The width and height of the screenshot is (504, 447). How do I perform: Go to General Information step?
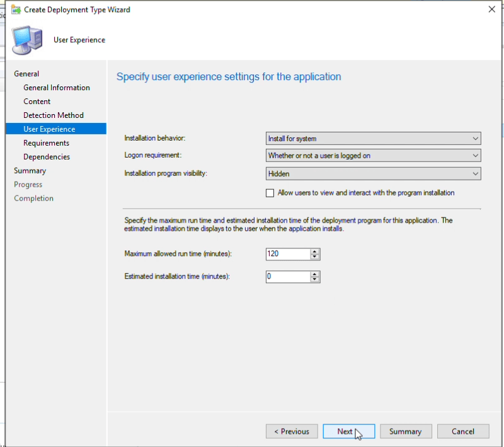[x=57, y=88]
